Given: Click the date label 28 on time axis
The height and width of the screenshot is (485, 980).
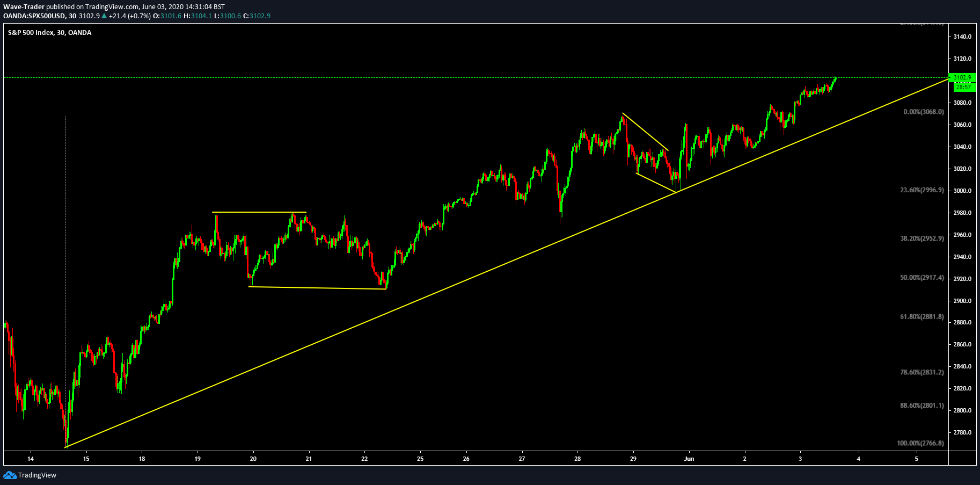Looking at the screenshot, I should click(x=577, y=459).
